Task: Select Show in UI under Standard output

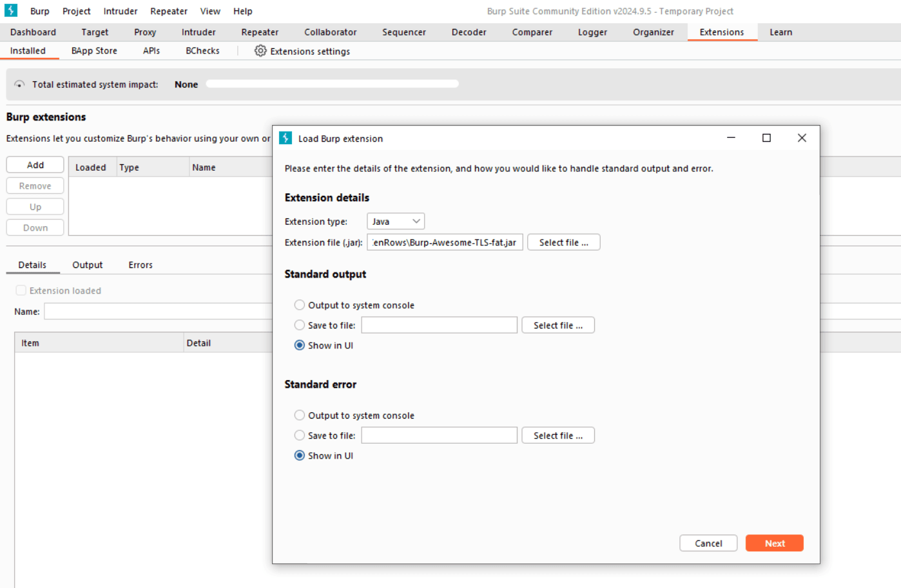Action: click(x=300, y=345)
